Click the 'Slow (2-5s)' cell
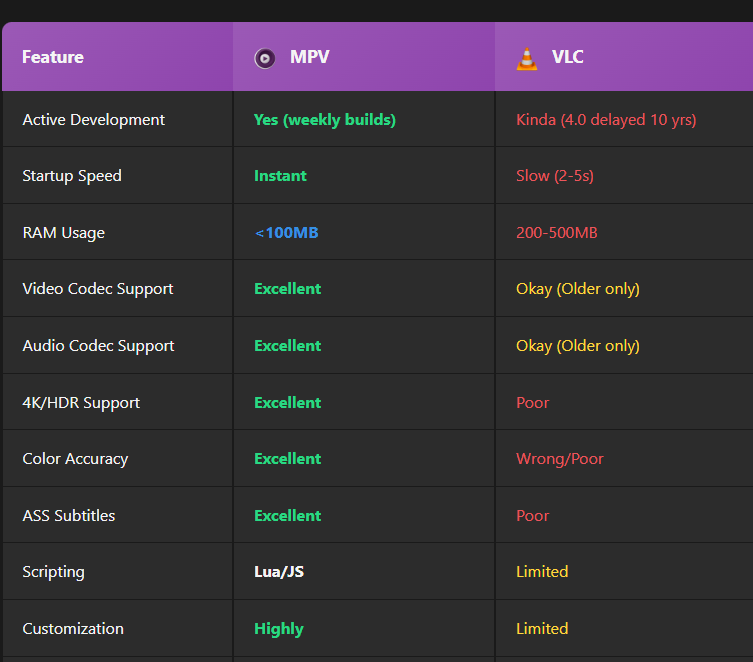This screenshot has height=662, width=753. coord(555,176)
